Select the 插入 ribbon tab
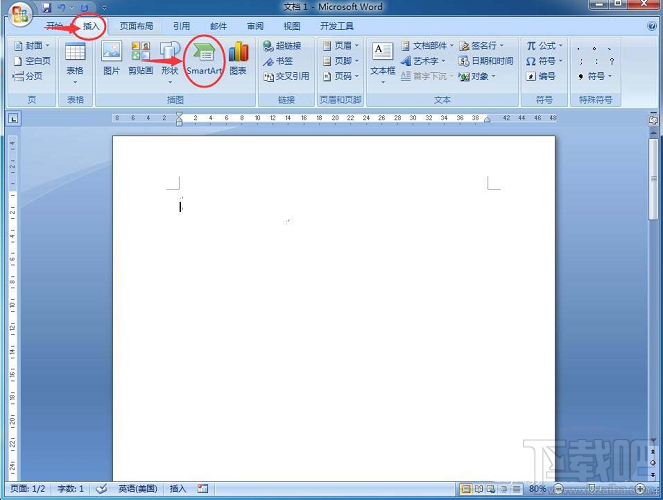The width and height of the screenshot is (663, 500). 91,26
